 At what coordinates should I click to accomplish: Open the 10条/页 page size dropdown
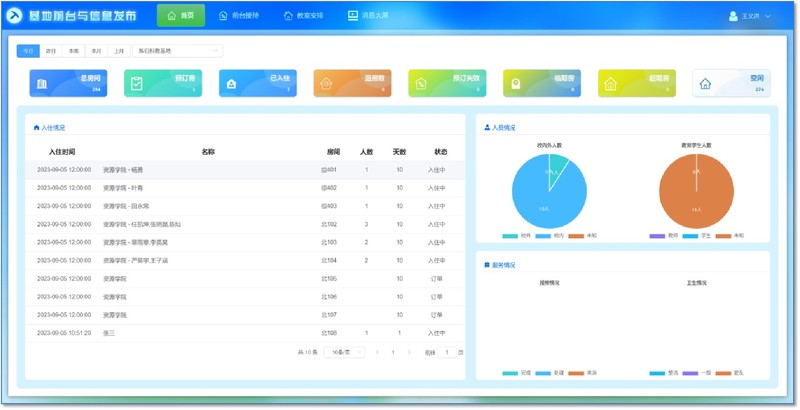point(344,352)
